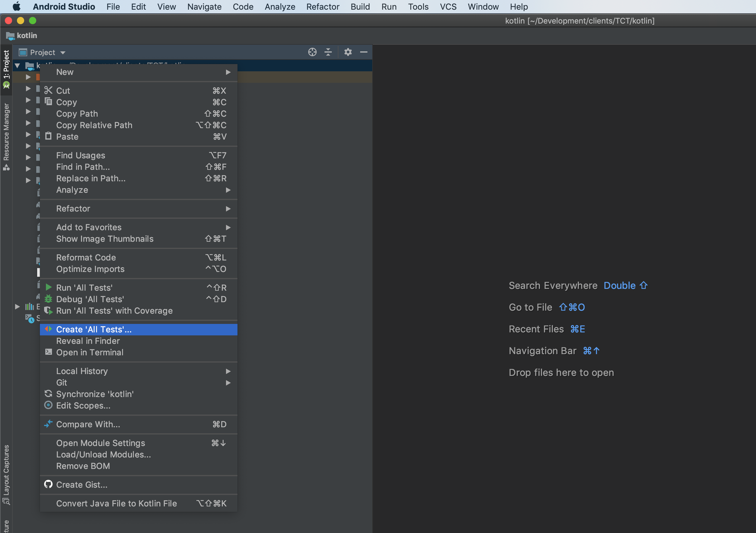Image resolution: width=756 pixels, height=533 pixels.
Task: Click the green Run 'All Tests' play icon
Action: tap(48, 287)
